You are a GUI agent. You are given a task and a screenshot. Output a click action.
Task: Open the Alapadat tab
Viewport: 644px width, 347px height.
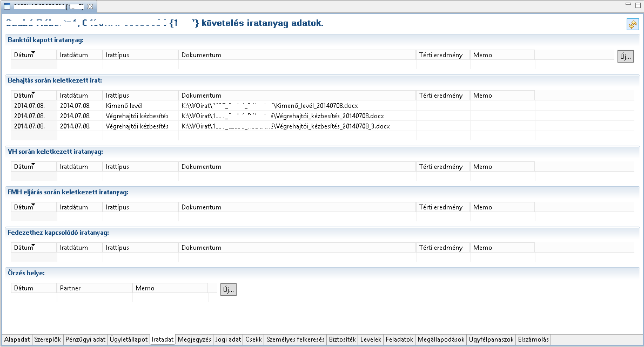point(16,339)
